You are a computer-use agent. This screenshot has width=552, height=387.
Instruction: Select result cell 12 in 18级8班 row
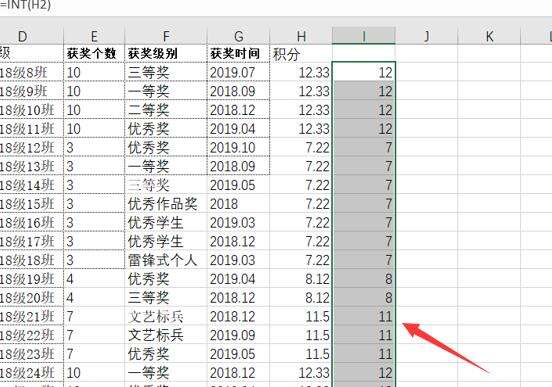coord(364,73)
